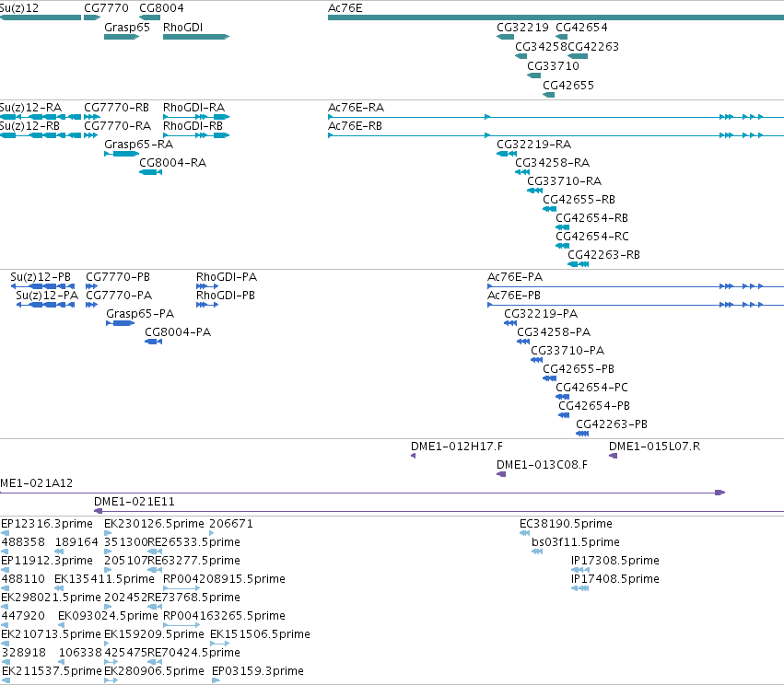Select protein label RhoGDI-PA
Viewport: 784px width, 685px height.
click(x=227, y=277)
